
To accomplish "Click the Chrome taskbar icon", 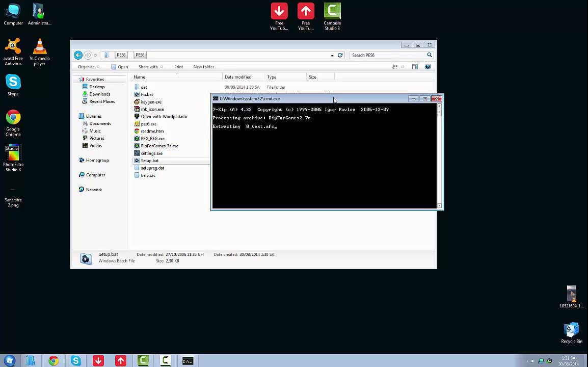I will tap(54, 360).
